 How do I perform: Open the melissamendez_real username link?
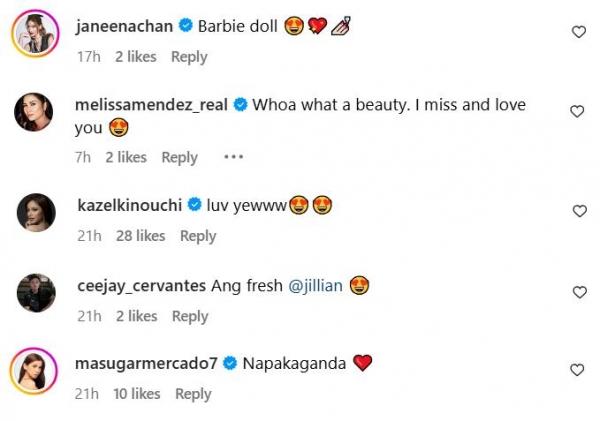153,105
